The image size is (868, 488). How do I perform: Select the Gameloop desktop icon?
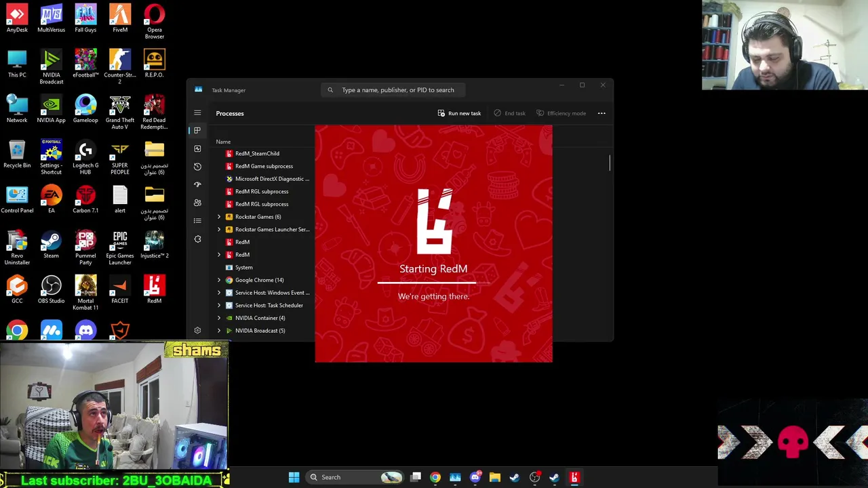[x=85, y=109]
